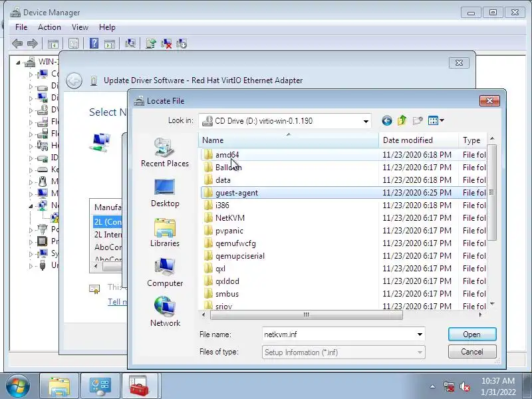Open the File menu
The height and width of the screenshot is (399, 532).
21,27
